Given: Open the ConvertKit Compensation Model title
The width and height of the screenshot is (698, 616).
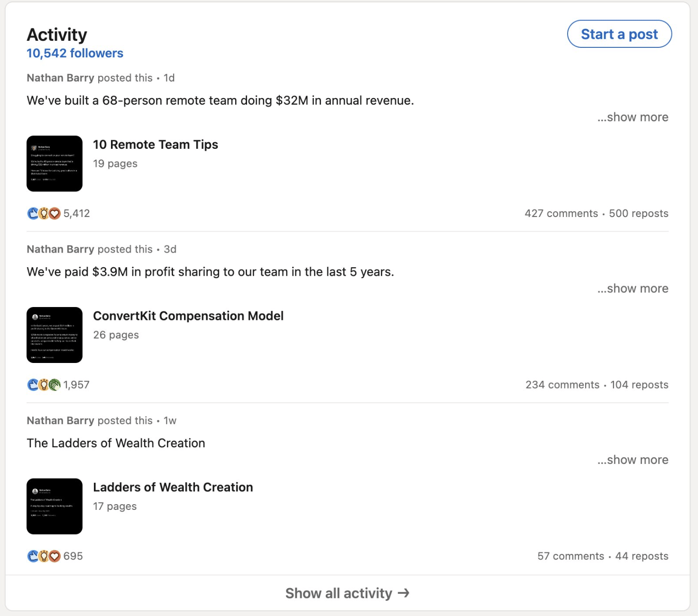Looking at the screenshot, I should [x=188, y=316].
